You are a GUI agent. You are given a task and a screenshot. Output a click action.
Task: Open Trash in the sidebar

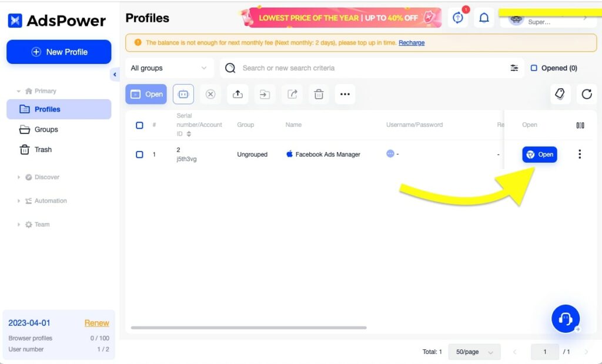coord(43,150)
